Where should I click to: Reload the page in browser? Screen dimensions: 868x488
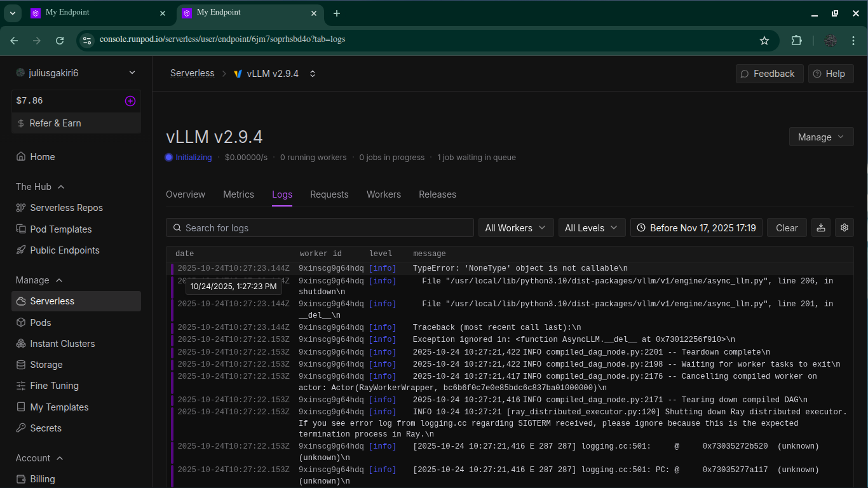tap(60, 40)
